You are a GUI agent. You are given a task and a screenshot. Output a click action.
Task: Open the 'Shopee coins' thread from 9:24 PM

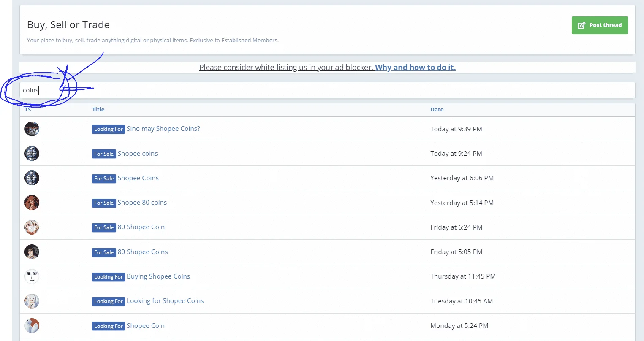[x=138, y=154]
